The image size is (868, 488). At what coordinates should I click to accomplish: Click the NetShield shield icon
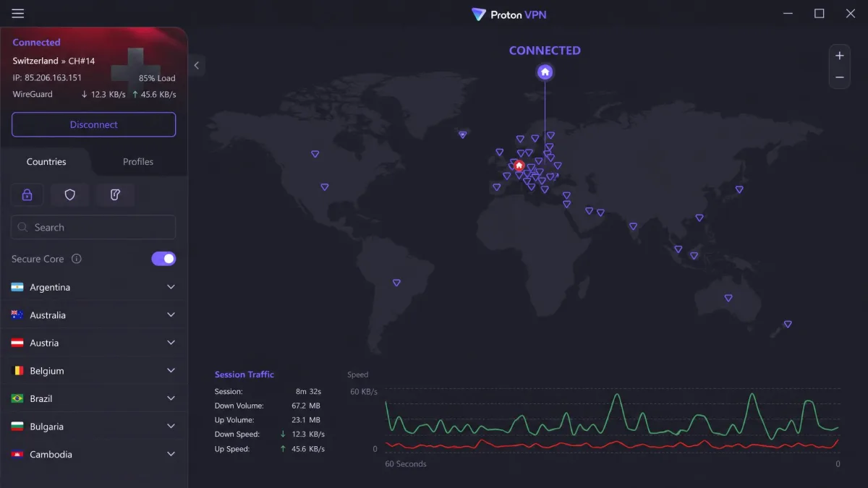click(70, 194)
